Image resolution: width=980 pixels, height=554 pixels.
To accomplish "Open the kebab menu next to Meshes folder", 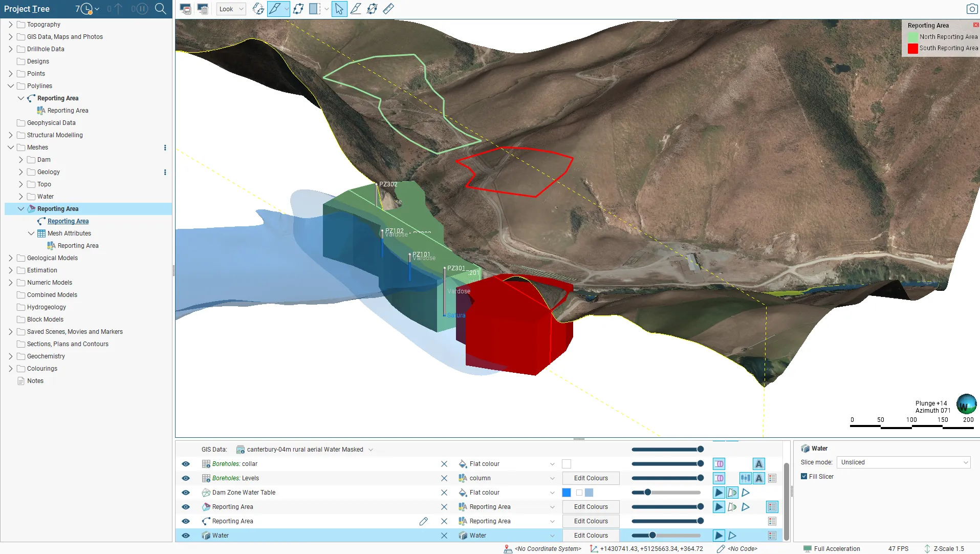I will click(x=165, y=147).
